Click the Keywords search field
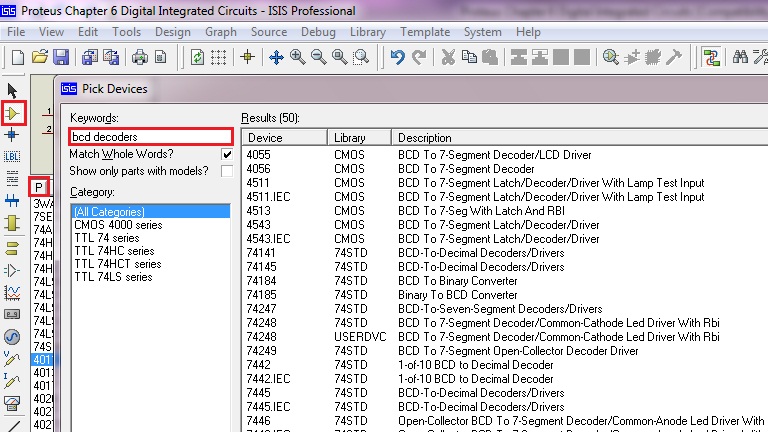768x432 pixels. pyautogui.click(x=150, y=136)
